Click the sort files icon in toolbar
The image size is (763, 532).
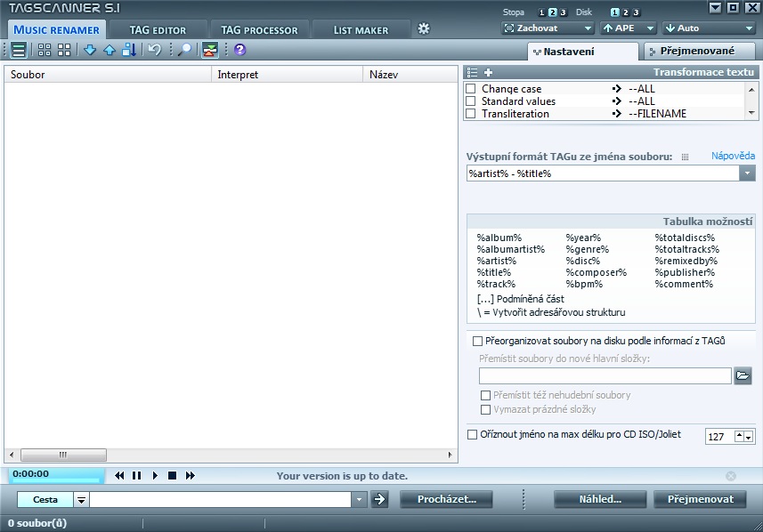pos(129,50)
